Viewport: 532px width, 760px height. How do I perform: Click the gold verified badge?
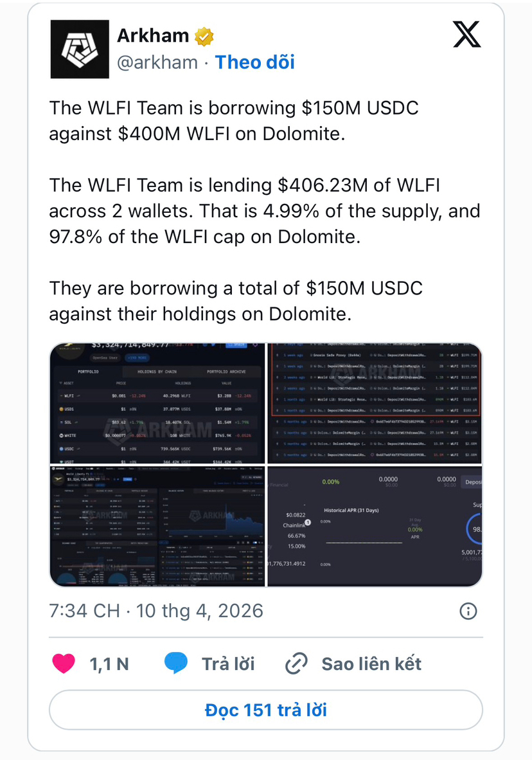click(x=204, y=37)
